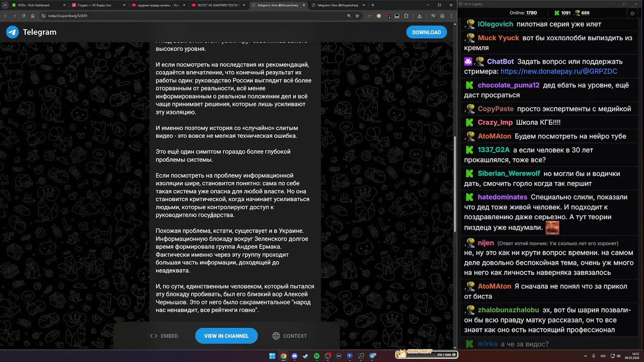
Task: Open Discord from the taskbar
Action: (294, 356)
